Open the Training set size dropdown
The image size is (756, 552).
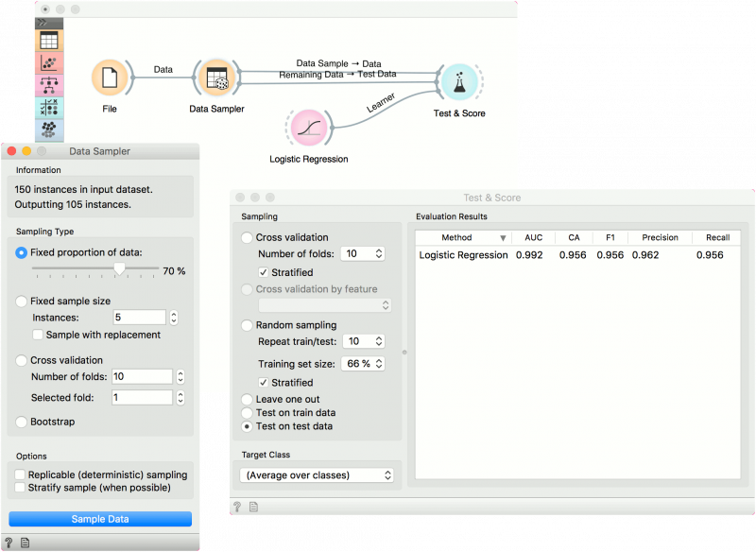pyautogui.click(x=365, y=364)
